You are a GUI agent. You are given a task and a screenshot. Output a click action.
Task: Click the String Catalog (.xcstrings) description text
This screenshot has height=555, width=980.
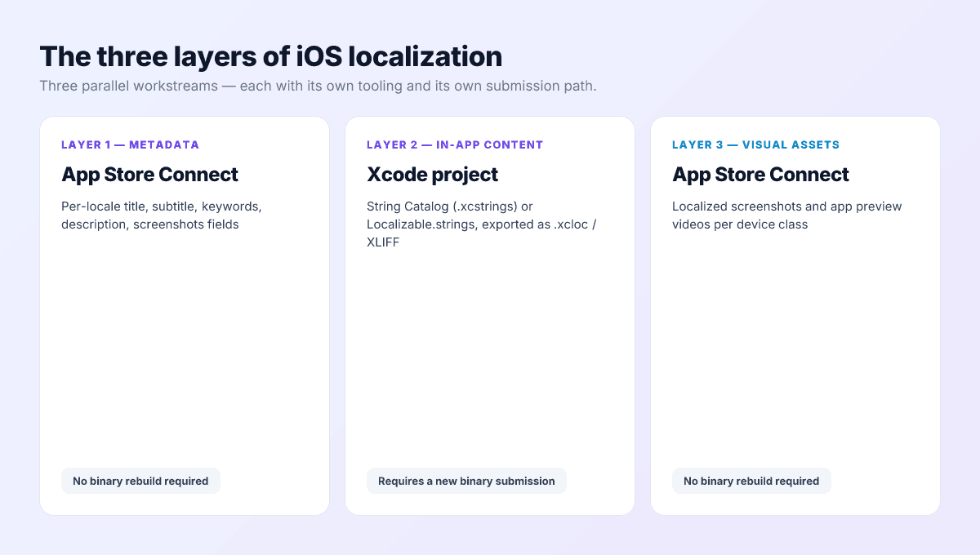tap(481, 224)
